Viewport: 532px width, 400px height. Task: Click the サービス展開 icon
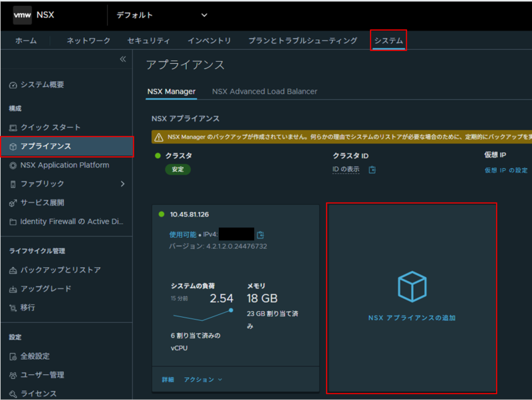[13, 203]
